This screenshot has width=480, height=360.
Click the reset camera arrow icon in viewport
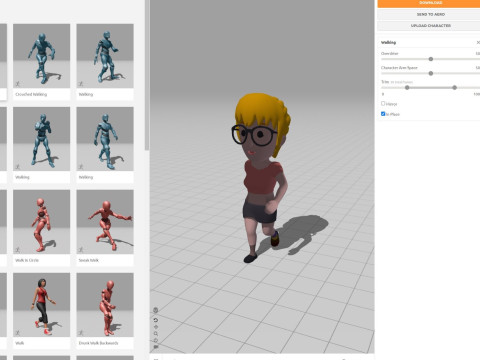[156, 320]
